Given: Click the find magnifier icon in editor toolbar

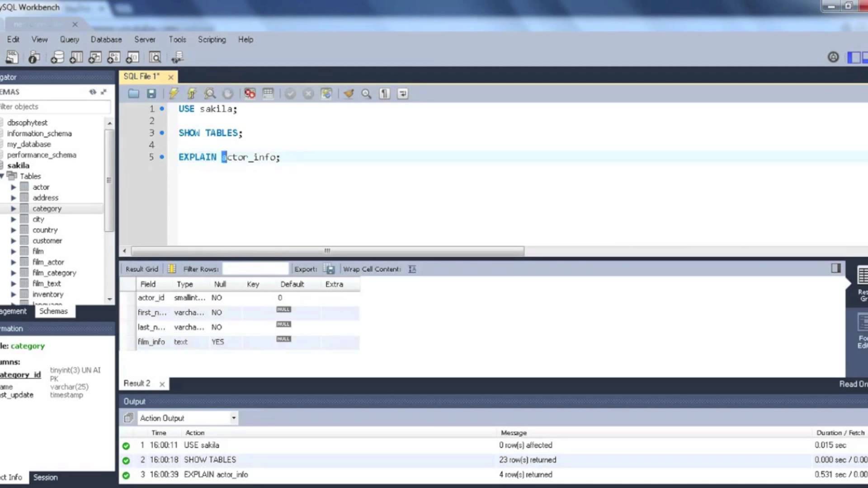Looking at the screenshot, I should click(366, 94).
